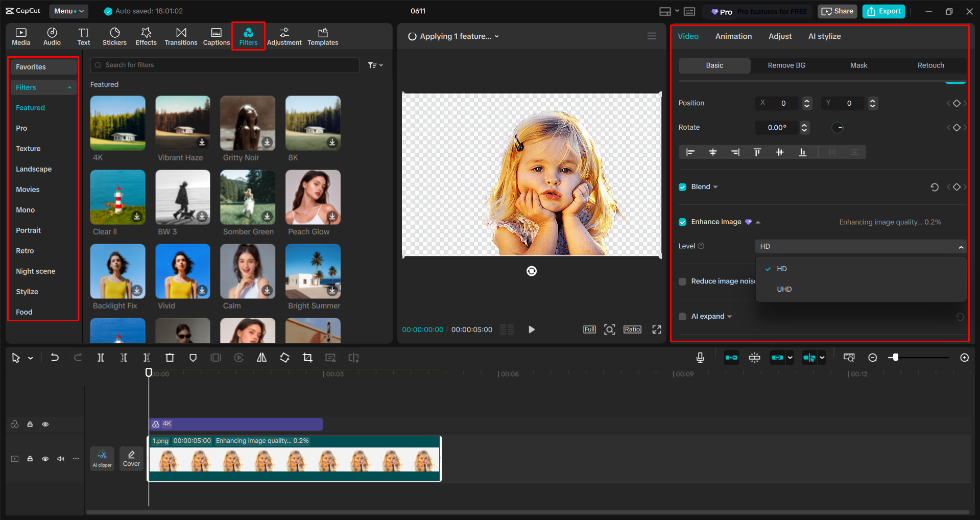980x520 pixels.
Task: Collapse the Filters category in the sidebar
Action: pyautogui.click(x=69, y=87)
